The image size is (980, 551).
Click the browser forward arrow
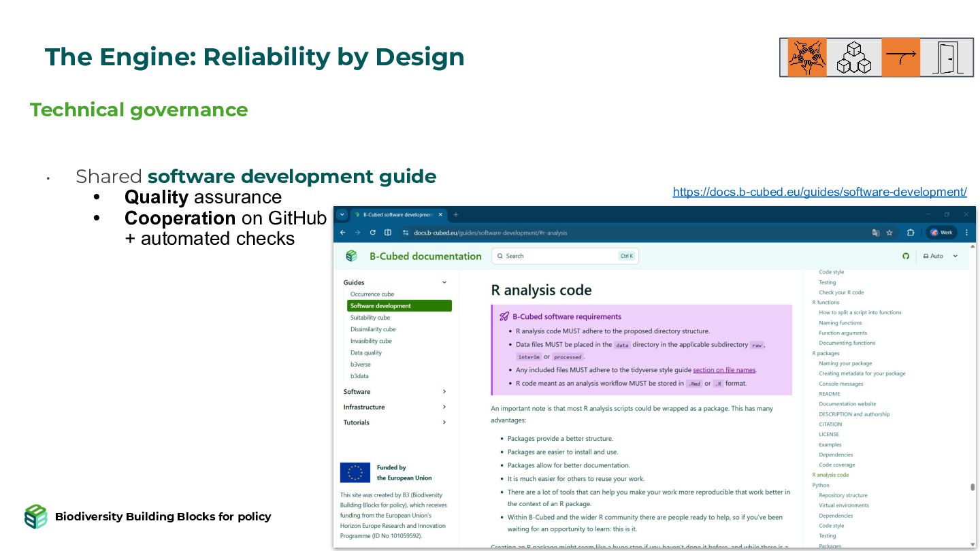click(x=357, y=233)
